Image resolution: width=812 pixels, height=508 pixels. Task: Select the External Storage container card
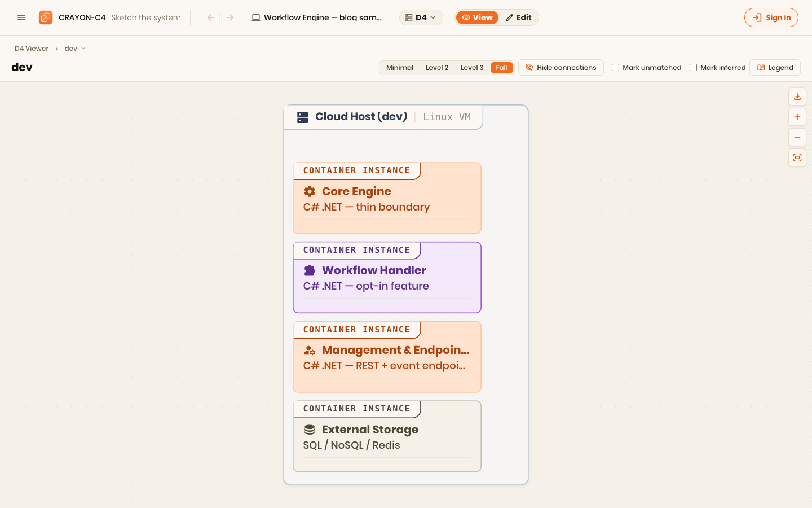point(387,436)
